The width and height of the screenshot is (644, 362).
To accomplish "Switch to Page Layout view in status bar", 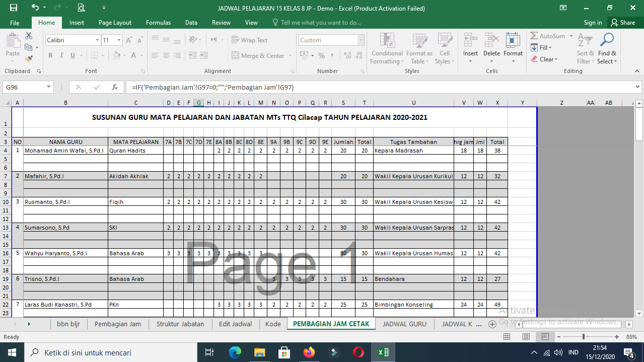I will pyautogui.click(x=526, y=336).
